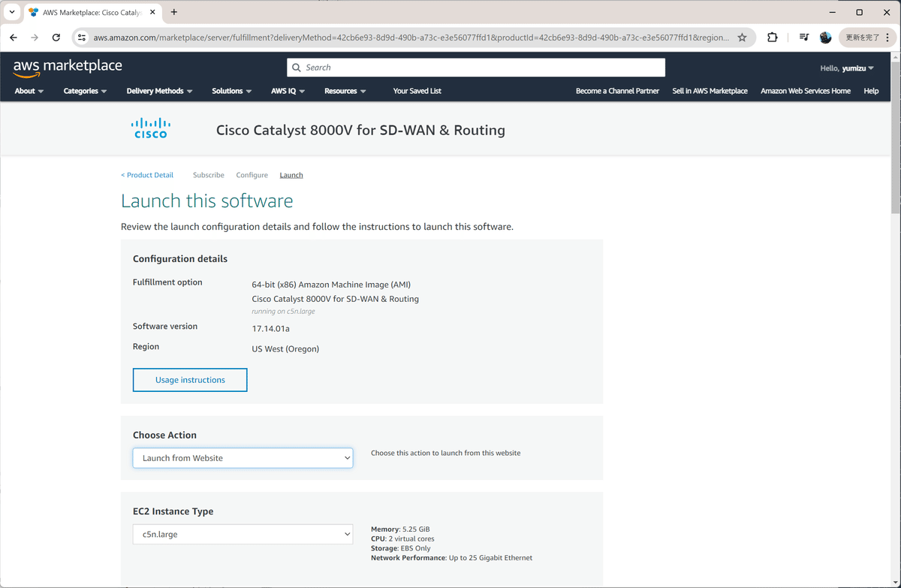The height and width of the screenshot is (588, 901).
Task: Open the media controls icon in toolbar
Action: click(803, 37)
